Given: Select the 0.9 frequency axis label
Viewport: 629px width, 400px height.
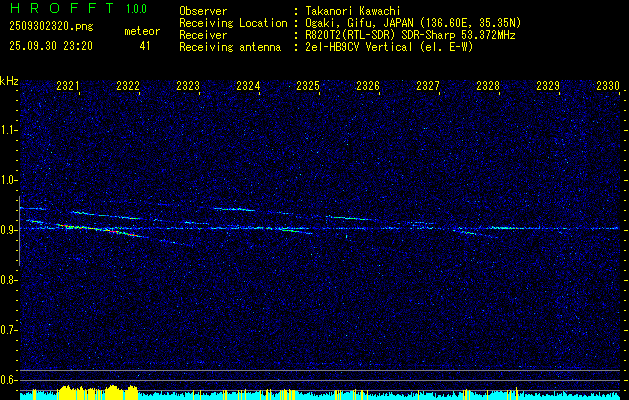Looking at the screenshot, I should tap(10, 230).
